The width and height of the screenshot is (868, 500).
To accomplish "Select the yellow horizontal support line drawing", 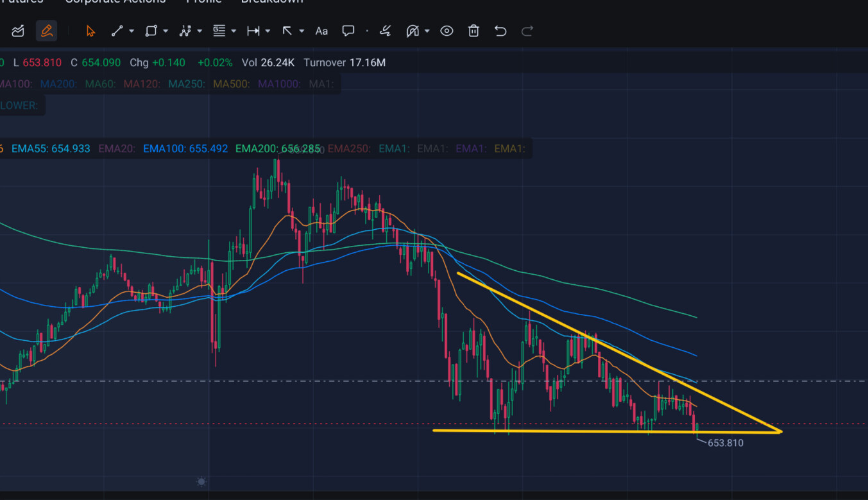I will coord(607,431).
